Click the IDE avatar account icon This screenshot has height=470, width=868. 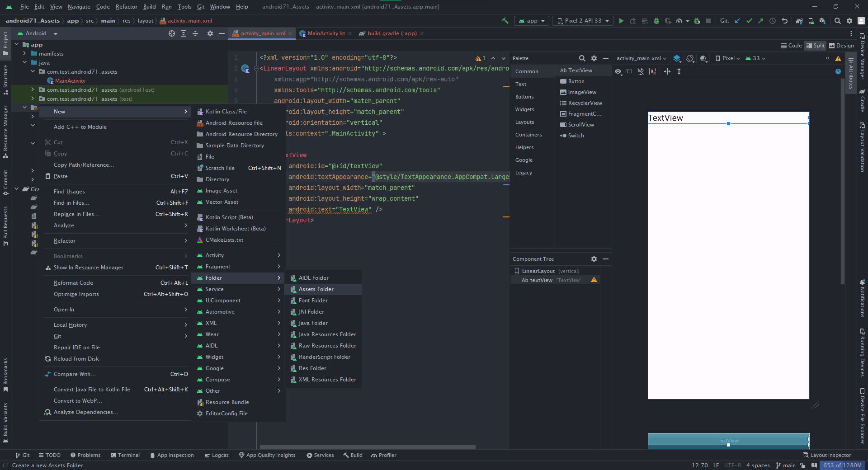pyautogui.click(x=861, y=21)
